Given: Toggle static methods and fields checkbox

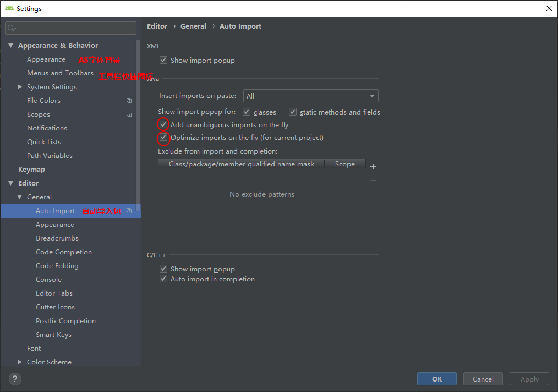Looking at the screenshot, I should (x=293, y=112).
